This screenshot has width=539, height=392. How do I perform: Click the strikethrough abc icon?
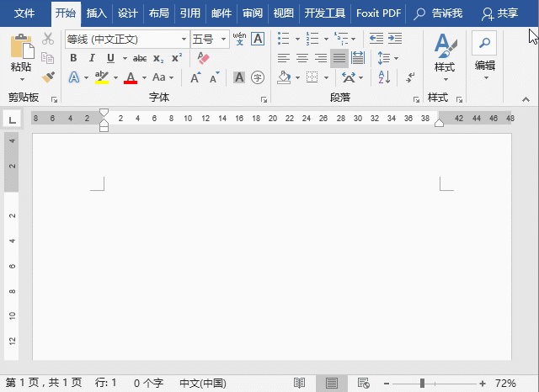point(140,58)
